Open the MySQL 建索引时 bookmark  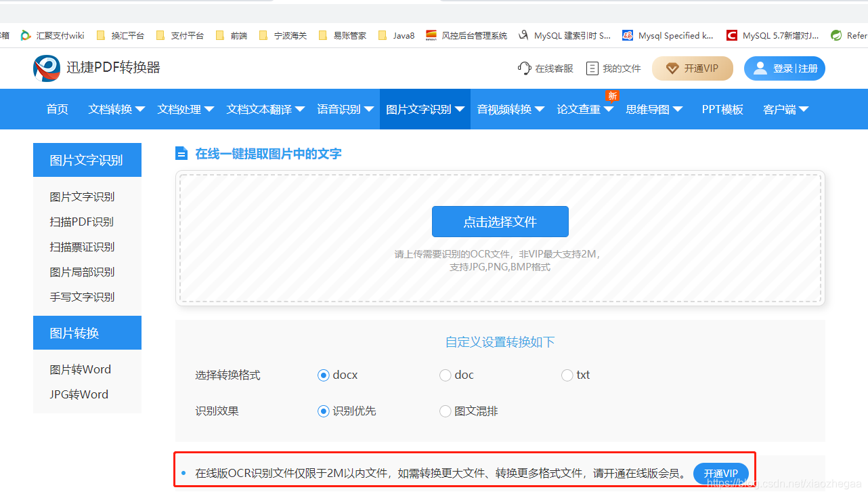click(565, 35)
